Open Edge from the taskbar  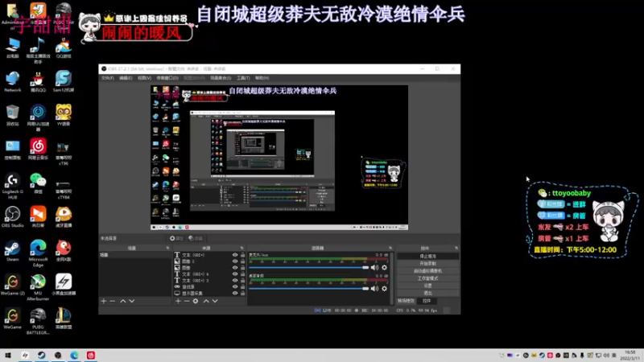[74, 355]
